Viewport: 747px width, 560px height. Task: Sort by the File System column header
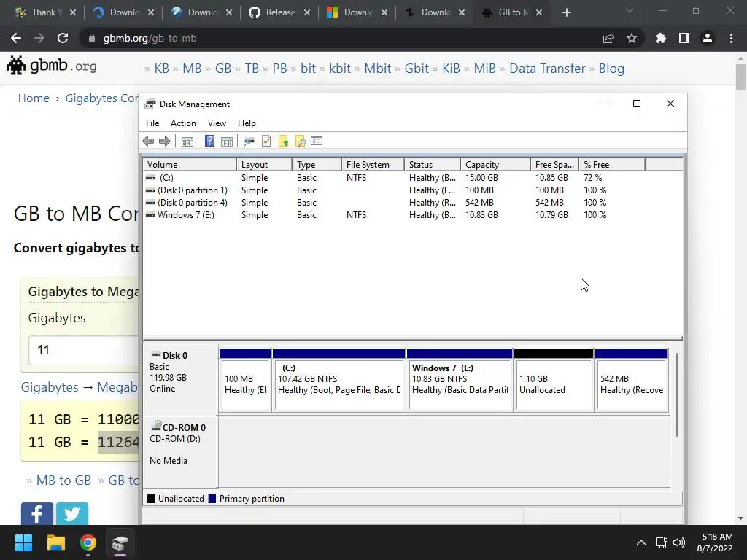click(x=373, y=164)
